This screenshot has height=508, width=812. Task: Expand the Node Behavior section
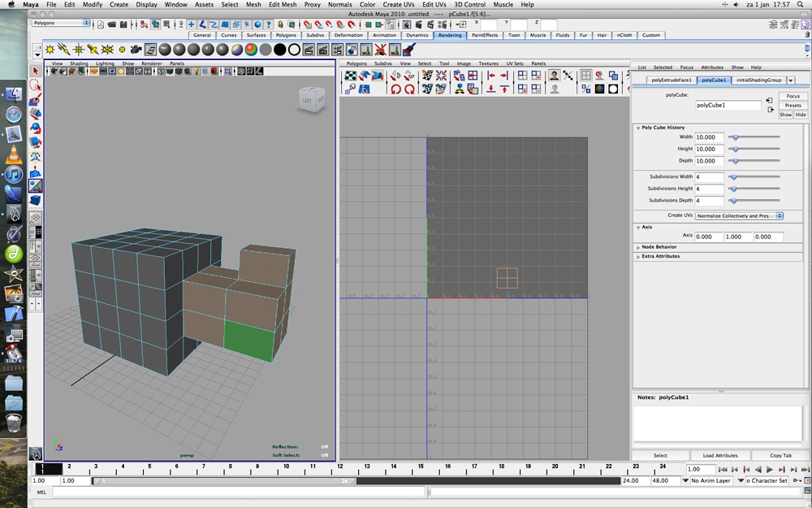click(638, 247)
